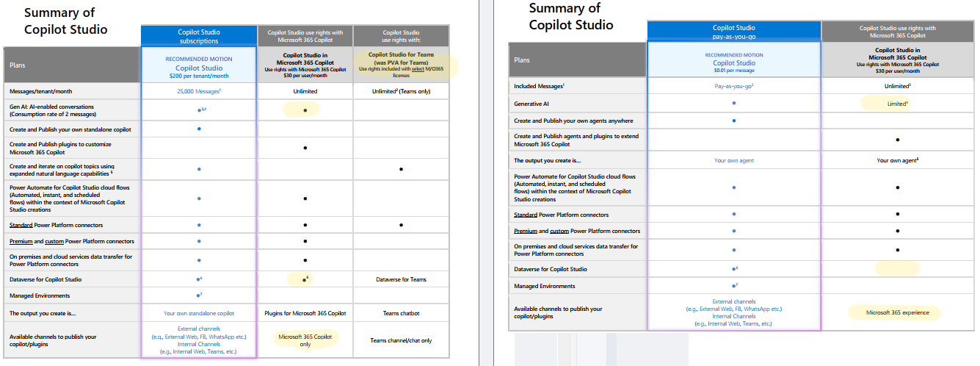980x366 pixels.
Task: Click 'Plans' header cell in the pay-as-you-go table
Action: [x=578, y=60]
